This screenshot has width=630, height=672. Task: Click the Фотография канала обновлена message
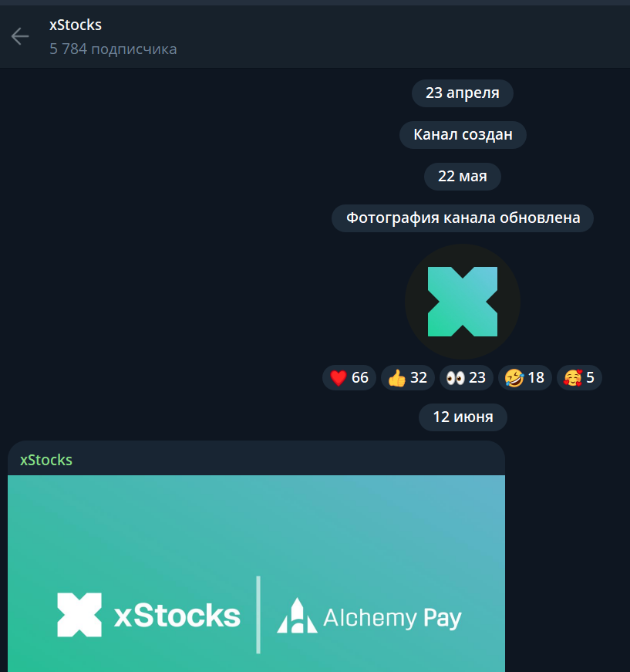463,218
